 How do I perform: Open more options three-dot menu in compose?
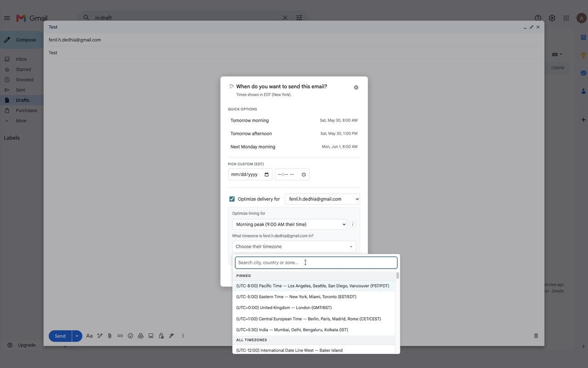click(183, 336)
